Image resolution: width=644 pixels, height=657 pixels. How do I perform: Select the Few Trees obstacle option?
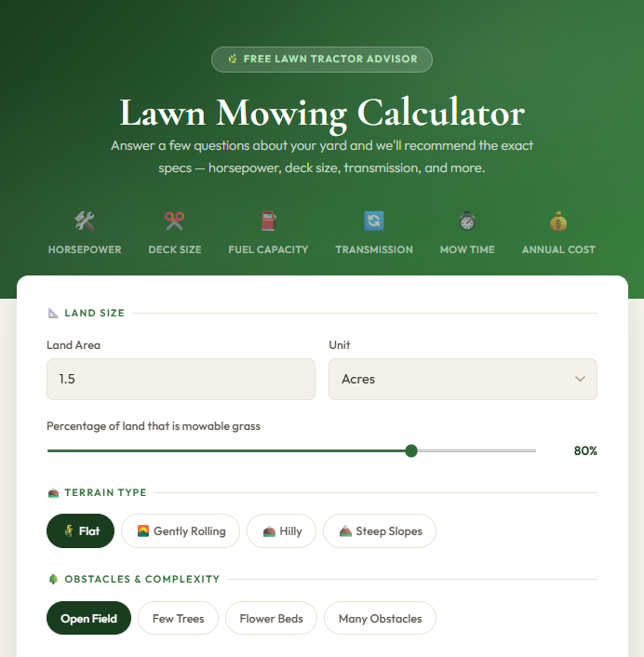tap(178, 618)
